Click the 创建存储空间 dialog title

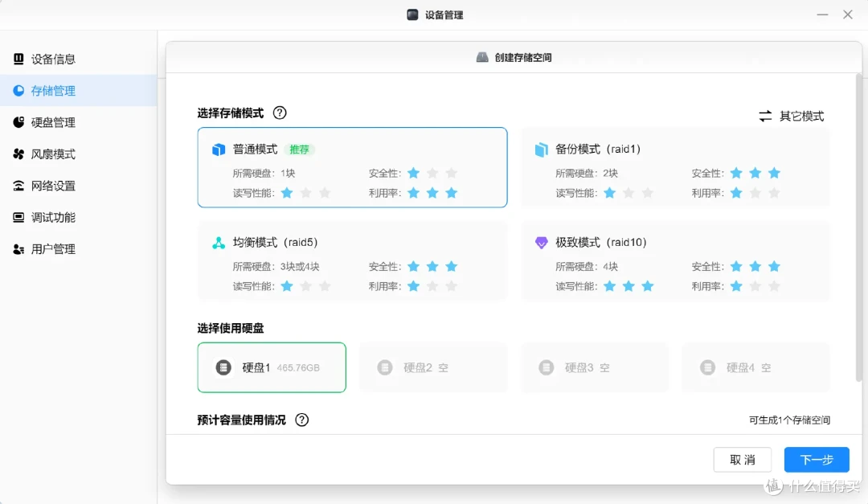pos(523,58)
